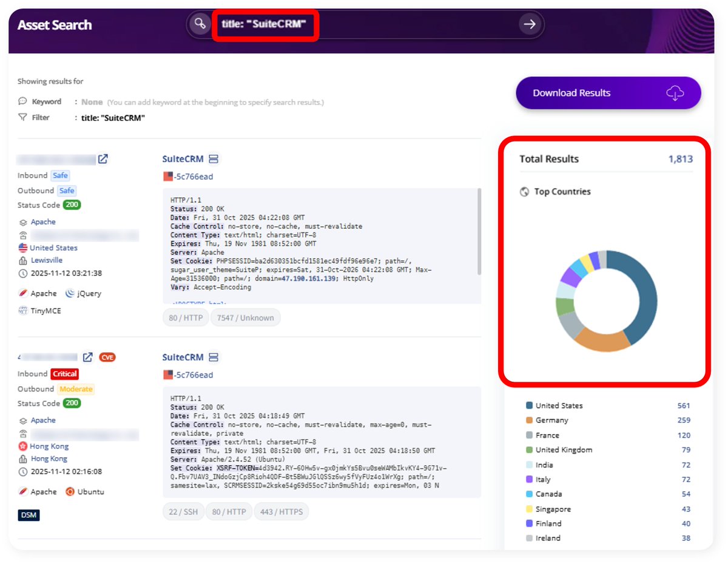Click first result's Apache server link
Image resolution: width=728 pixels, height=564 pixels.
point(43,222)
